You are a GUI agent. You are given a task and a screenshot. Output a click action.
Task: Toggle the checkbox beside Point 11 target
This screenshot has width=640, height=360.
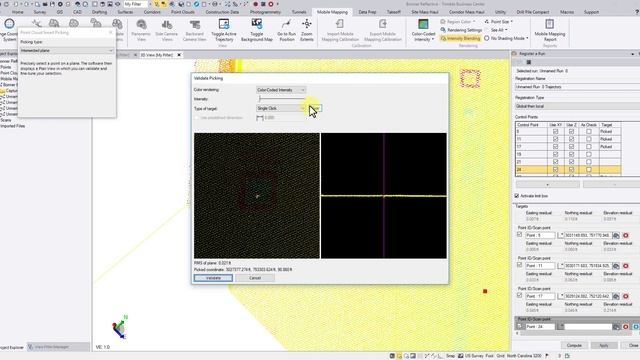pos(520,265)
